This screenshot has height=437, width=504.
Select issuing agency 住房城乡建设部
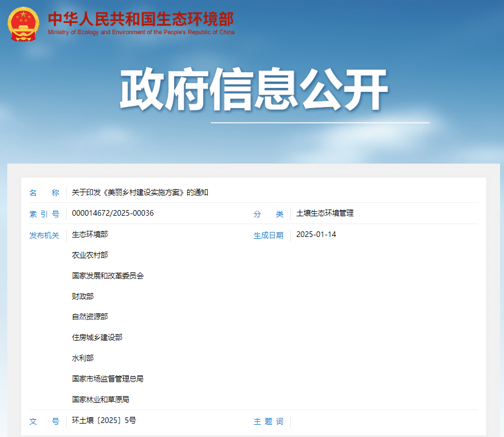pos(97,337)
